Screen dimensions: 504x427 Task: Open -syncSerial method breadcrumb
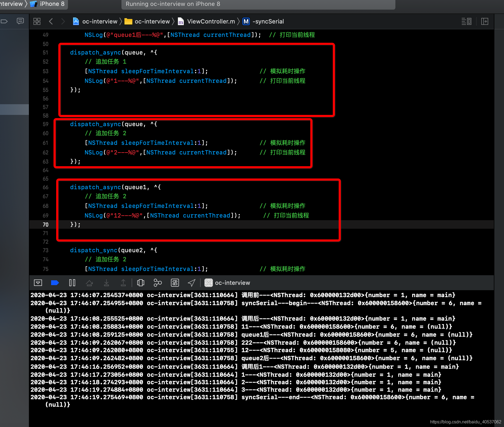pyautogui.click(x=263, y=21)
